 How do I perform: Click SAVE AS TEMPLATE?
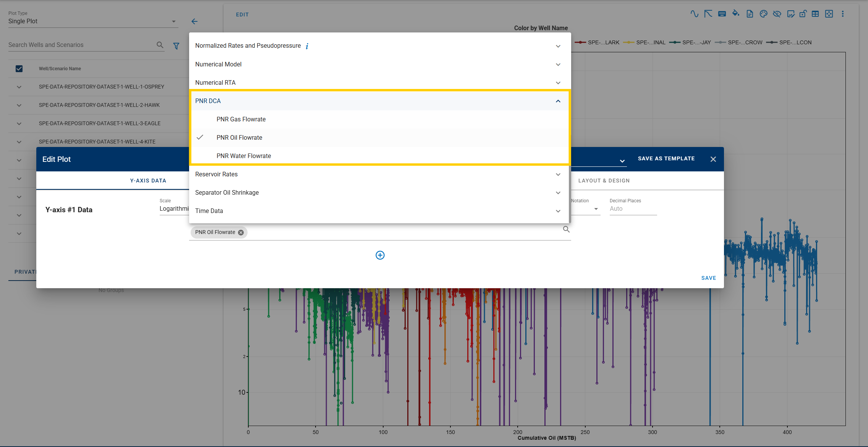coord(666,158)
